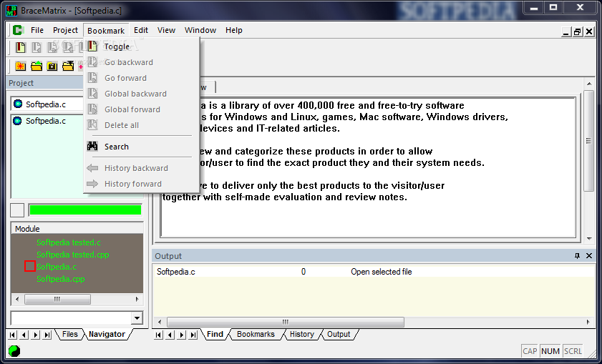602x364 pixels.
Task: Restore the inner document window
Action: (x=577, y=32)
